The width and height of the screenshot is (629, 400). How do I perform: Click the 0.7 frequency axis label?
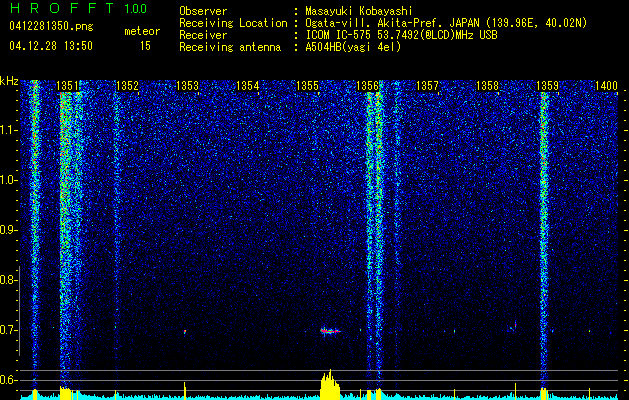tap(7, 330)
